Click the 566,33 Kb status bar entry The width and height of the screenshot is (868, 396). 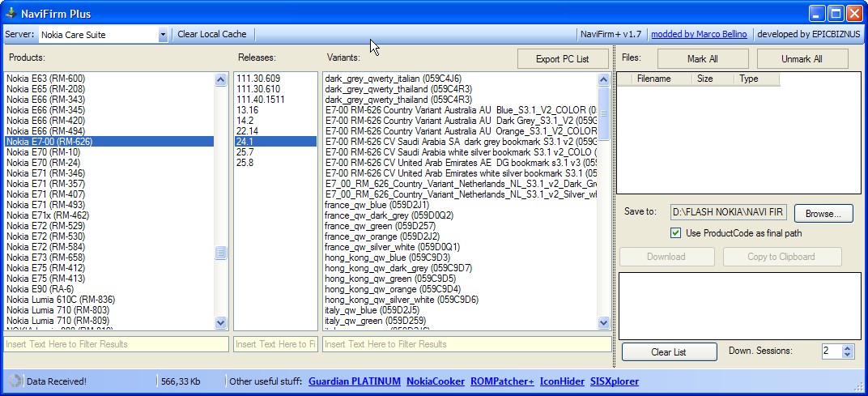tap(181, 381)
